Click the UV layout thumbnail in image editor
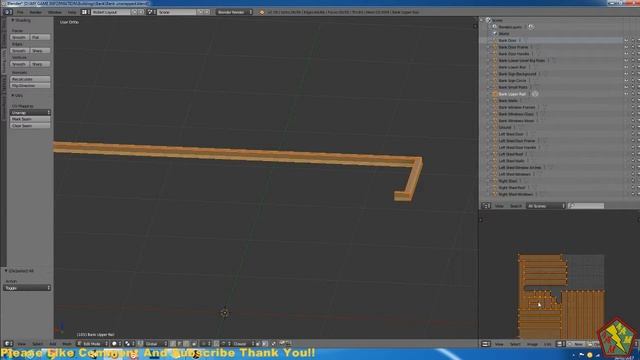The width and height of the screenshot is (640, 360). [561, 296]
